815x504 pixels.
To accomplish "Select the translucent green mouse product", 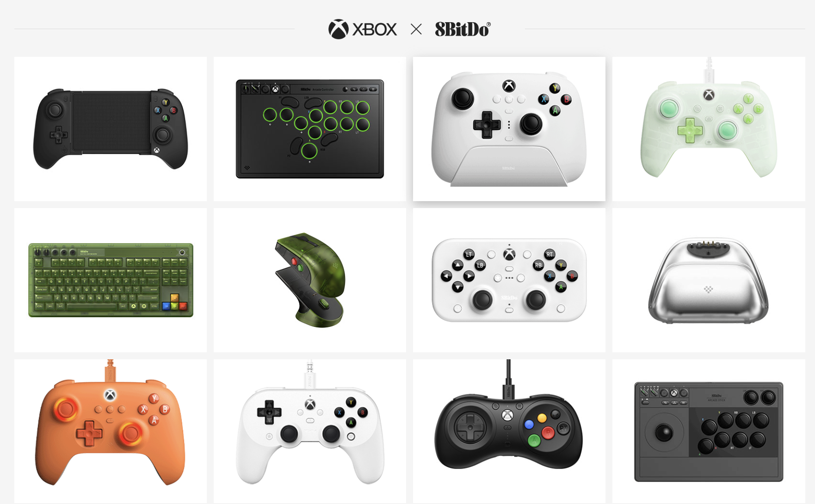I will [310, 280].
